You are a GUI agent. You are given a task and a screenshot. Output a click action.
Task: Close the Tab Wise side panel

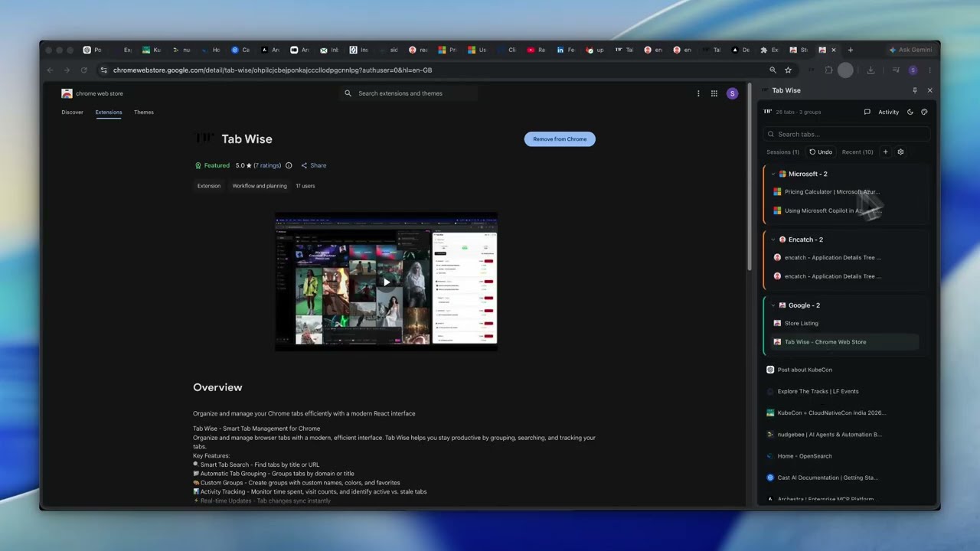click(930, 90)
